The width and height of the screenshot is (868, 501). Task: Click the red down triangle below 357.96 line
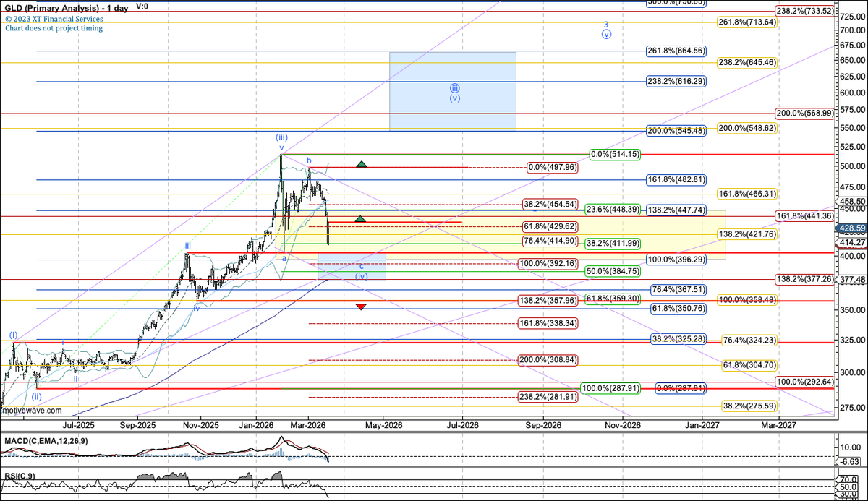[362, 307]
